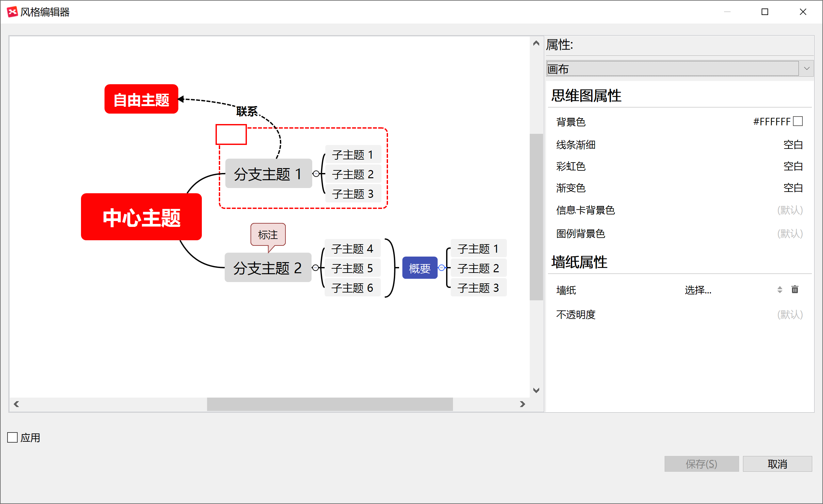823x504 pixels.
Task: Click the horizontal scroll left arrow
Action: (x=16, y=404)
